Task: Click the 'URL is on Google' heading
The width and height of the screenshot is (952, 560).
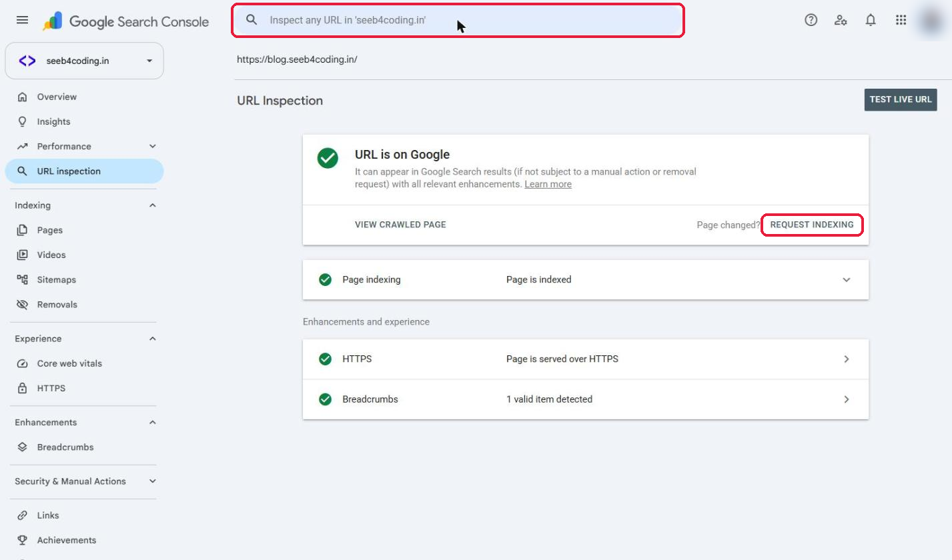Action: (402, 155)
